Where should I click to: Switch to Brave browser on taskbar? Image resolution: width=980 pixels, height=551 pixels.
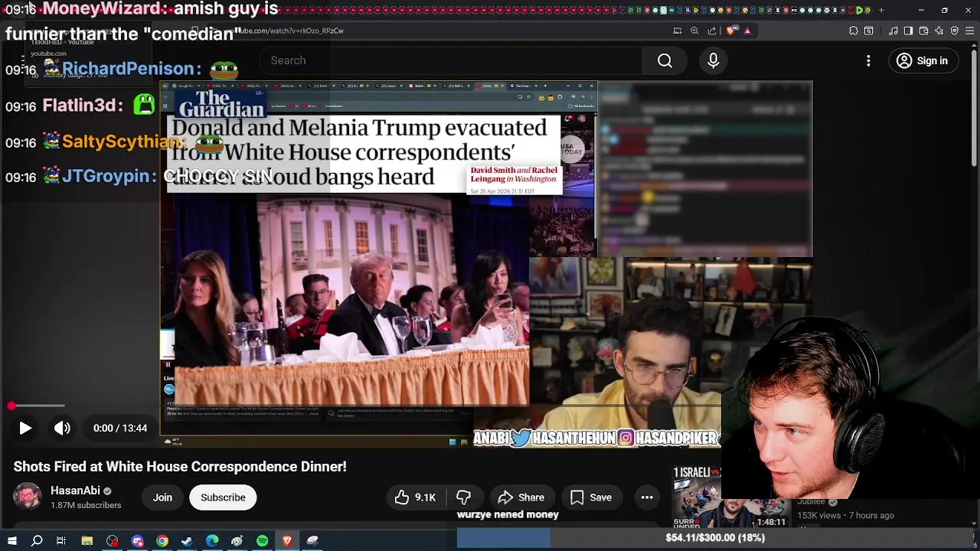click(x=287, y=541)
